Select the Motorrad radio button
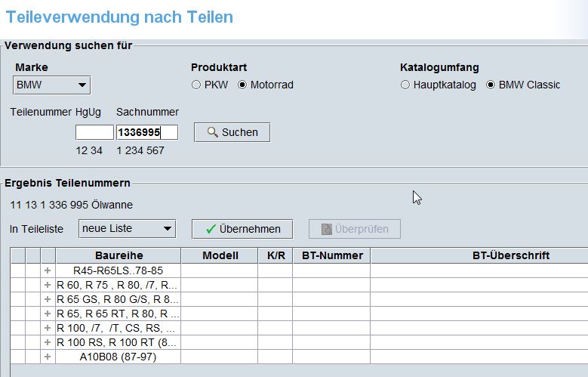The height and width of the screenshot is (377, 588). point(242,85)
